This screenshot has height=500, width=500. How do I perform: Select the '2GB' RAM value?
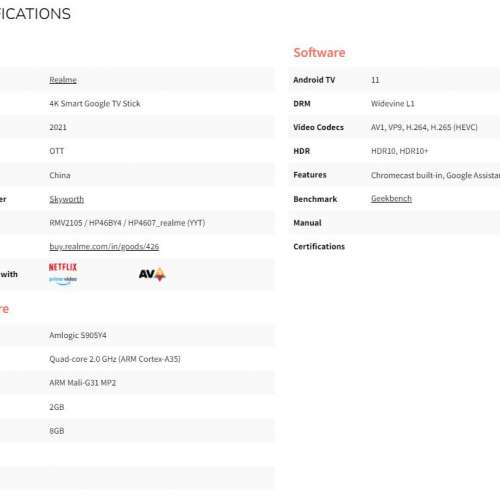click(x=57, y=407)
